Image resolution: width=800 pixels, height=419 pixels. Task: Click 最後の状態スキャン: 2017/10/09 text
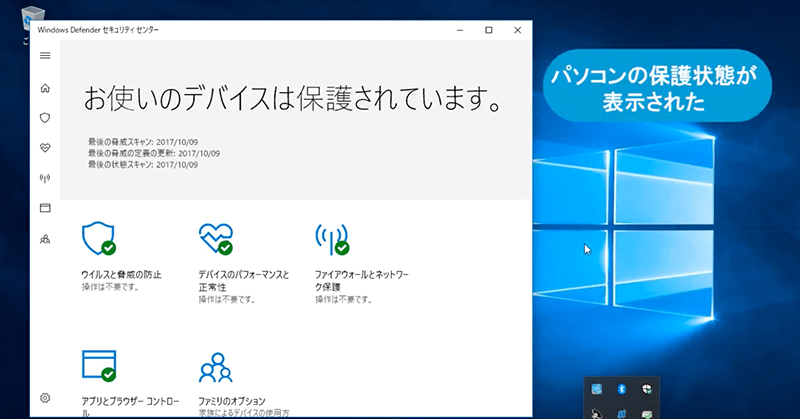click(143, 164)
